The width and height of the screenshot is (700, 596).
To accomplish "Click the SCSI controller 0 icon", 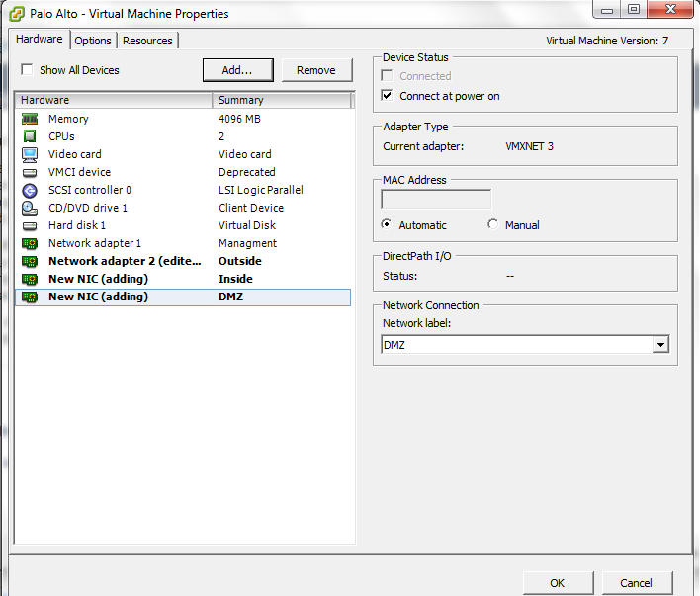I will click(x=30, y=190).
